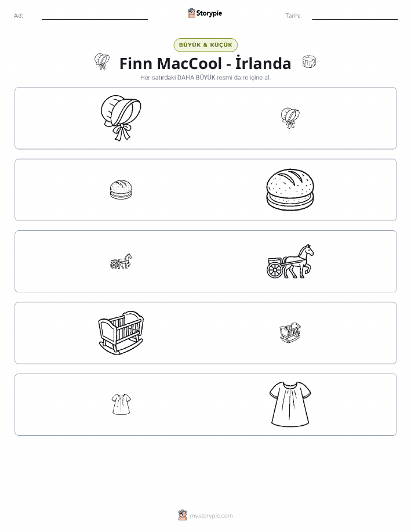This screenshot has width=411, height=532.
Task: Click the Tarih date line field
Action: click(x=355, y=16)
